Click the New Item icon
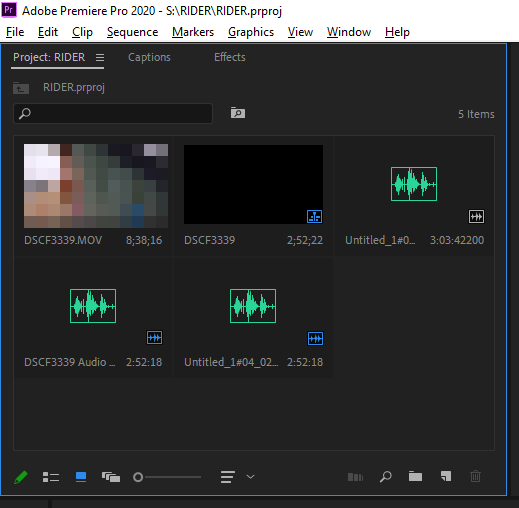 click(446, 476)
